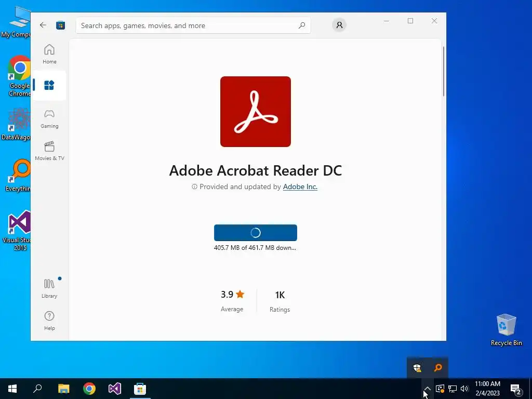The height and width of the screenshot is (399, 532).
Task: Open Visual Studio from the taskbar
Action: (x=115, y=389)
